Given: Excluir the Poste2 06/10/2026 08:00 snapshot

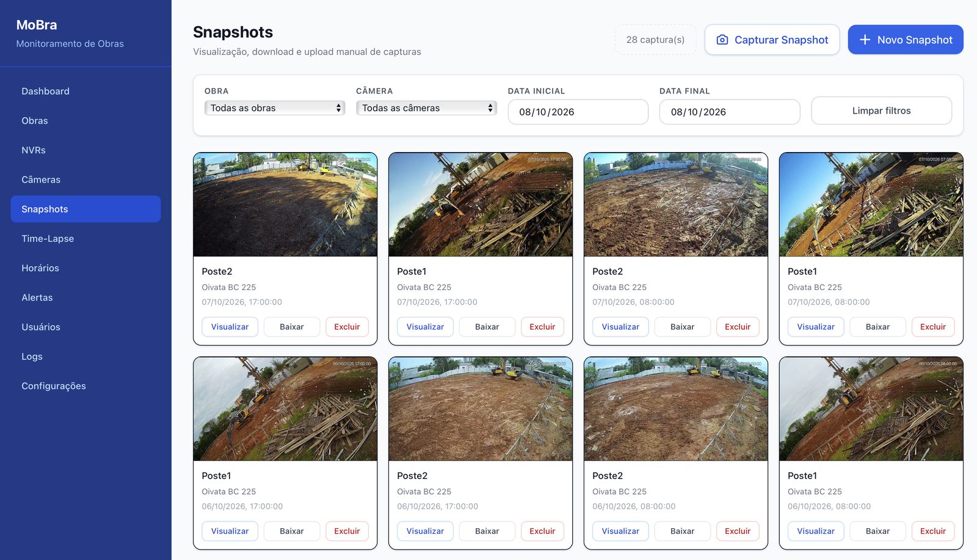Looking at the screenshot, I should tap(738, 531).
